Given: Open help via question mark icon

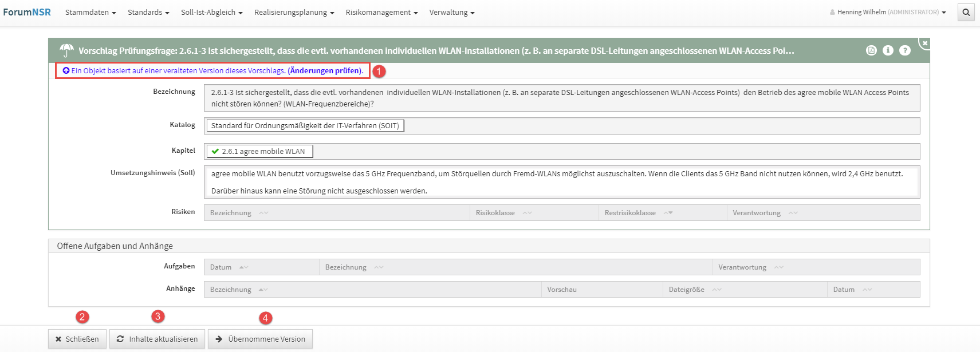Looking at the screenshot, I should [x=904, y=50].
